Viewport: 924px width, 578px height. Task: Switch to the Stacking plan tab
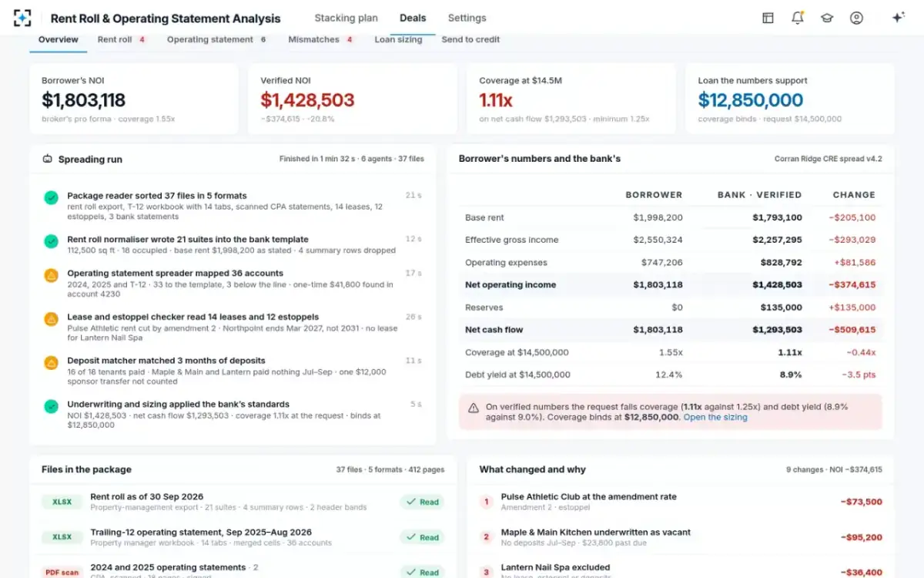pos(346,18)
